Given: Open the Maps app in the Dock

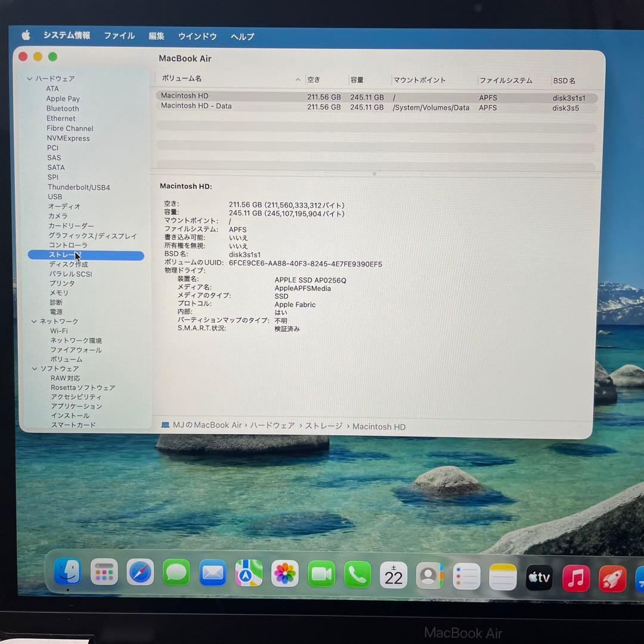Looking at the screenshot, I should pos(249,574).
